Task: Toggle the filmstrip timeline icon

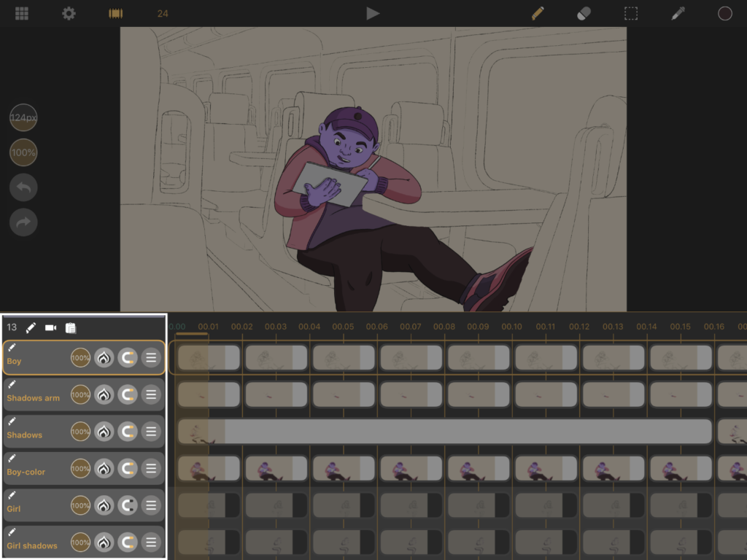Action: coord(115,13)
